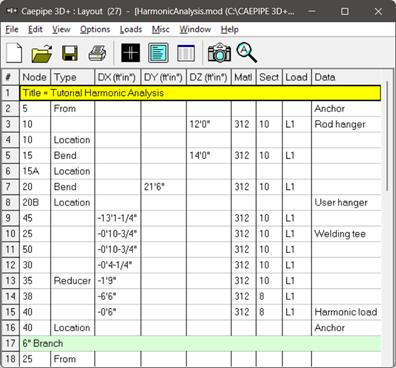Select the Reducer type cell in row 13
The image size is (396, 368).
click(73, 281)
